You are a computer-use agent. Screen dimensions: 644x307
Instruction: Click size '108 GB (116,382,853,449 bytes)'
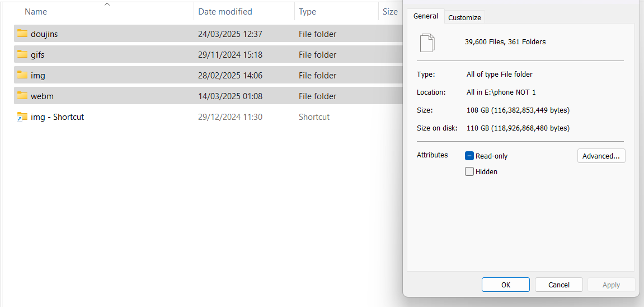coord(518,110)
